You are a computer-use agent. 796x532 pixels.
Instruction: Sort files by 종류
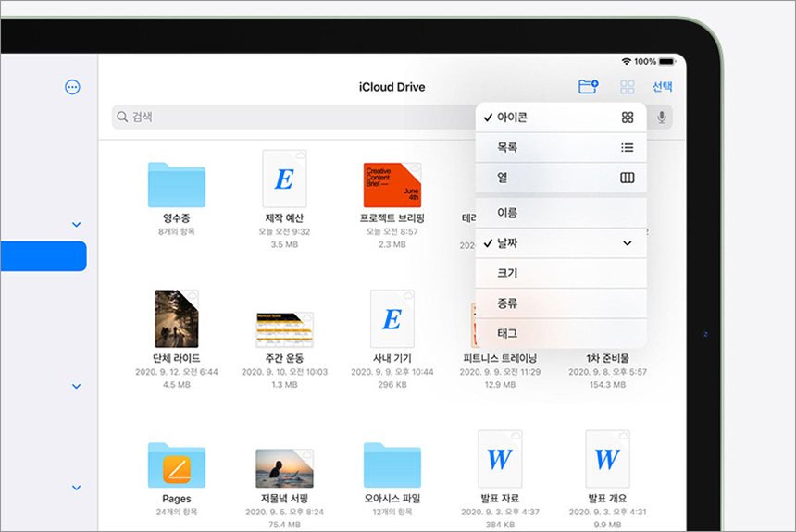click(x=561, y=303)
